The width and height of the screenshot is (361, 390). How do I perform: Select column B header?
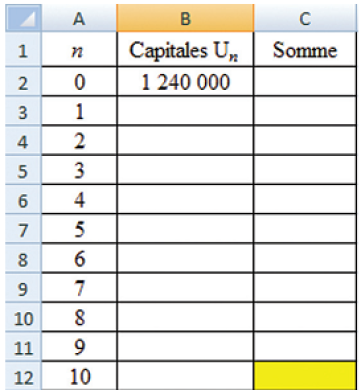pyautogui.click(x=185, y=18)
